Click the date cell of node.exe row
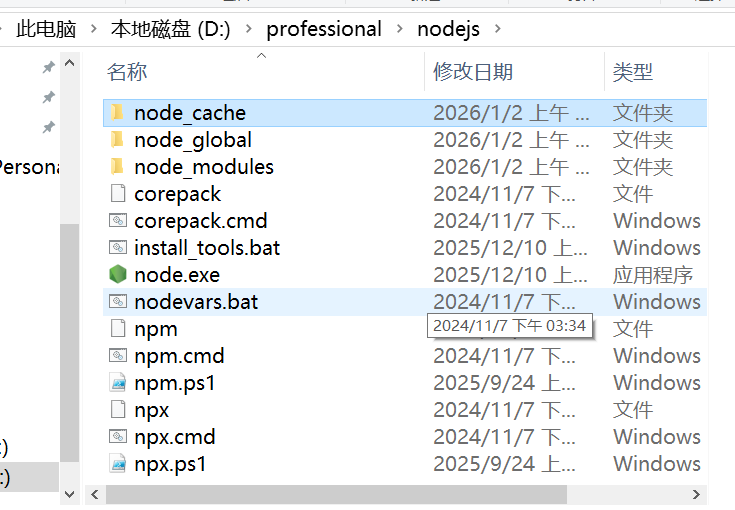This screenshot has width=735, height=510. click(510, 275)
